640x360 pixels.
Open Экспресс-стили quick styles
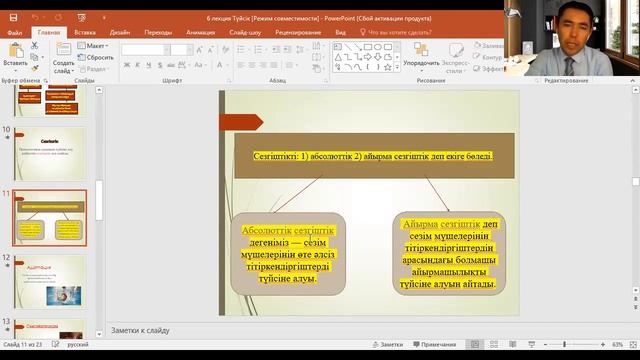click(x=455, y=58)
